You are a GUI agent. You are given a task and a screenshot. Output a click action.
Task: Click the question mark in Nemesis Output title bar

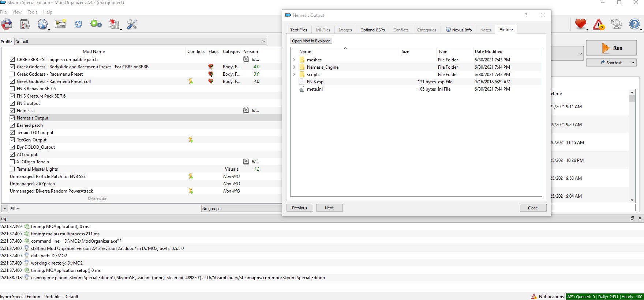click(526, 15)
